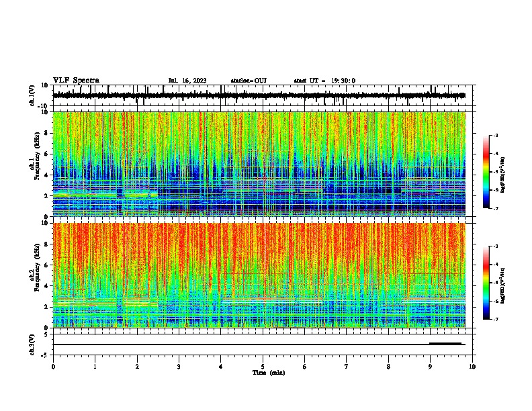Click the ch.1 spectrogram panel
Viewport: 532px width, 411px height.
(259, 164)
